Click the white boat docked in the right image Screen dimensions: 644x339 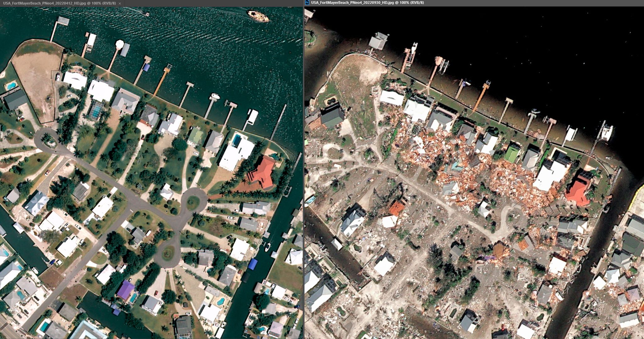pos(607,132)
